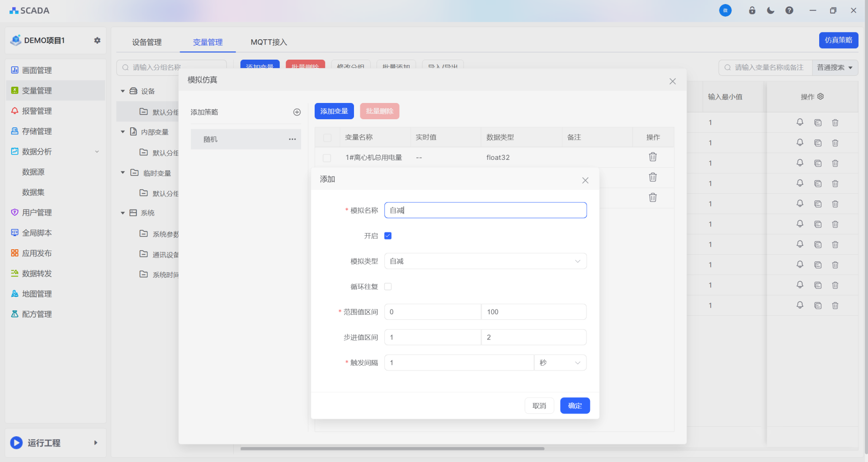Viewport: 868px width, 462px height.
Task: Click the 模拟名称 input field
Action: pos(485,210)
